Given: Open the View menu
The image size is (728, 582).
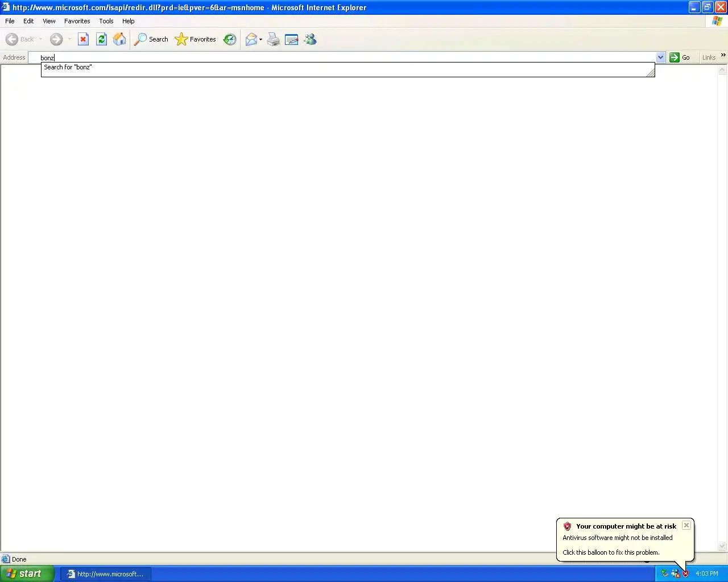Looking at the screenshot, I should point(49,21).
